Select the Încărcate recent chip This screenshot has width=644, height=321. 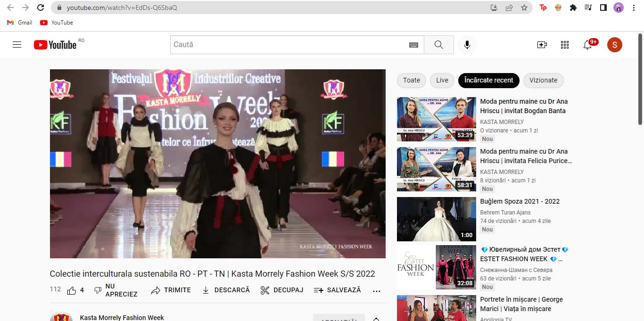coord(489,80)
